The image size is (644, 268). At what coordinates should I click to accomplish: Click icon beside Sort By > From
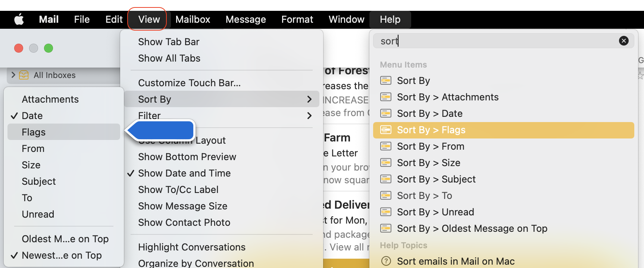tap(385, 146)
